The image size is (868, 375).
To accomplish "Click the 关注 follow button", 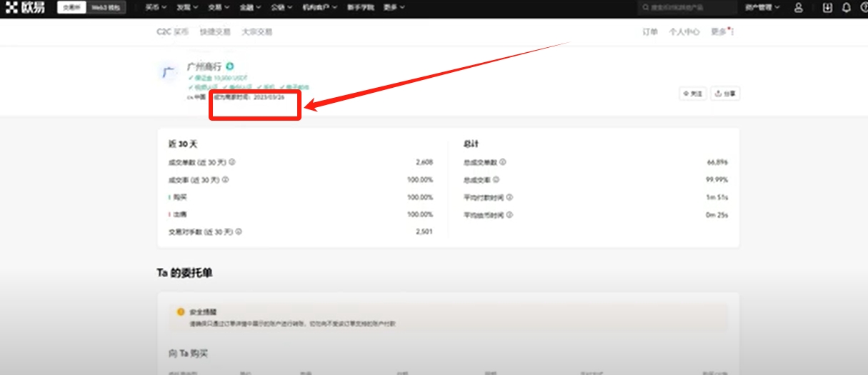I will (x=692, y=94).
